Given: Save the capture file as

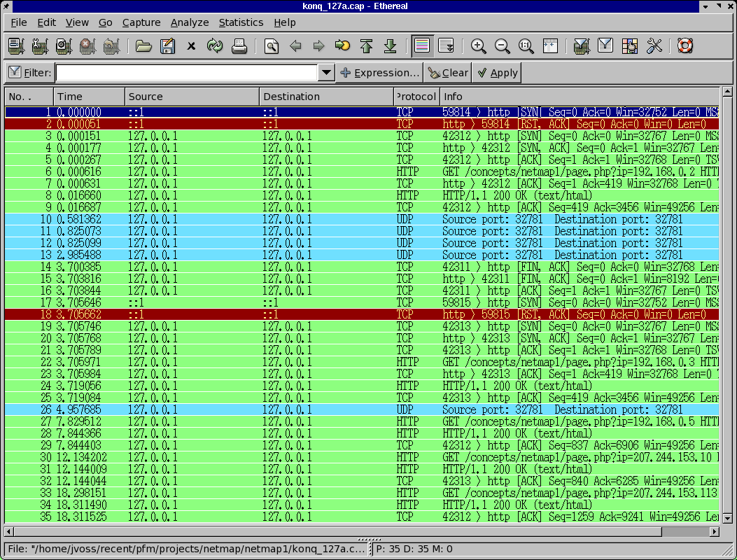Looking at the screenshot, I should (167, 46).
